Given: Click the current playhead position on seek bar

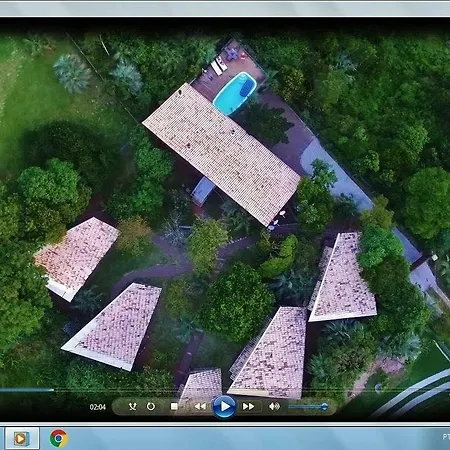Looking at the screenshot, I should point(53,389).
